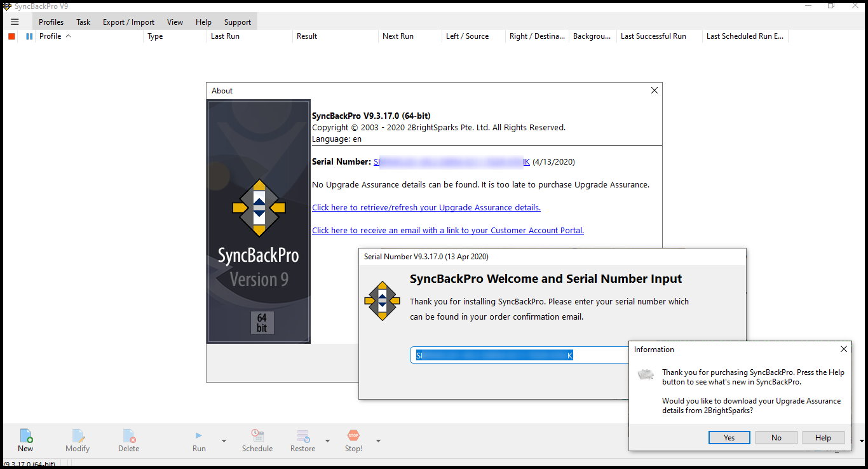Open the Support menu
Viewport: 868px width, 469px height.
click(x=238, y=22)
